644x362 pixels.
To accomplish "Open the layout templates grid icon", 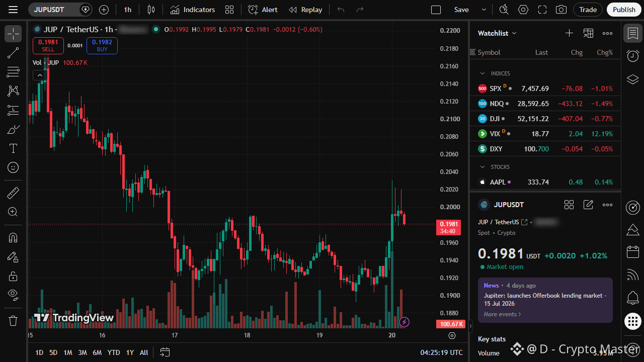I will pyautogui.click(x=229, y=10).
